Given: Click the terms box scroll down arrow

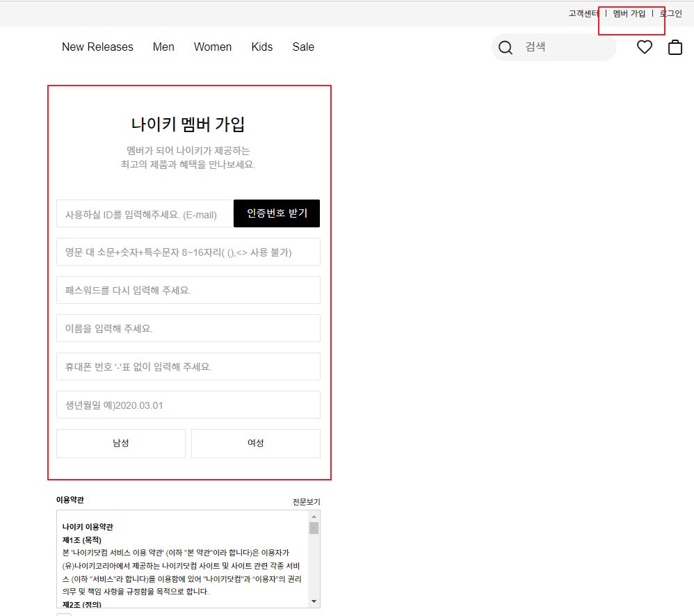Looking at the screenshot, I should 314,601.
